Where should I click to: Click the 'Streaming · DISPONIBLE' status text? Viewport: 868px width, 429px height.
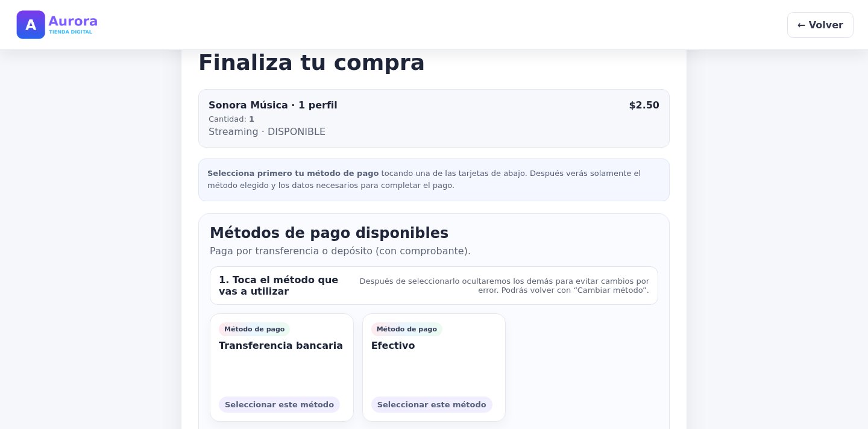[267, 131]
